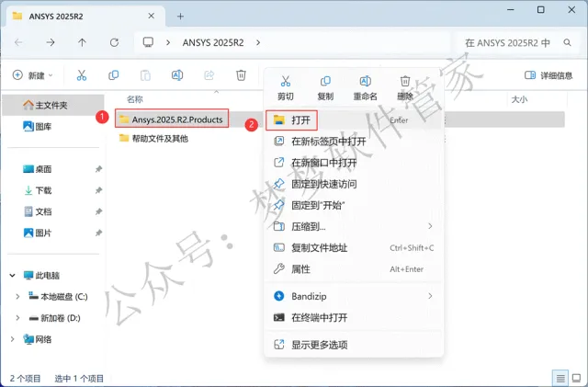Select the ANSYS 2025R2 tab
Image resolution: width=588 pixels, height=387 pixels.
click(x=85, y=17)
